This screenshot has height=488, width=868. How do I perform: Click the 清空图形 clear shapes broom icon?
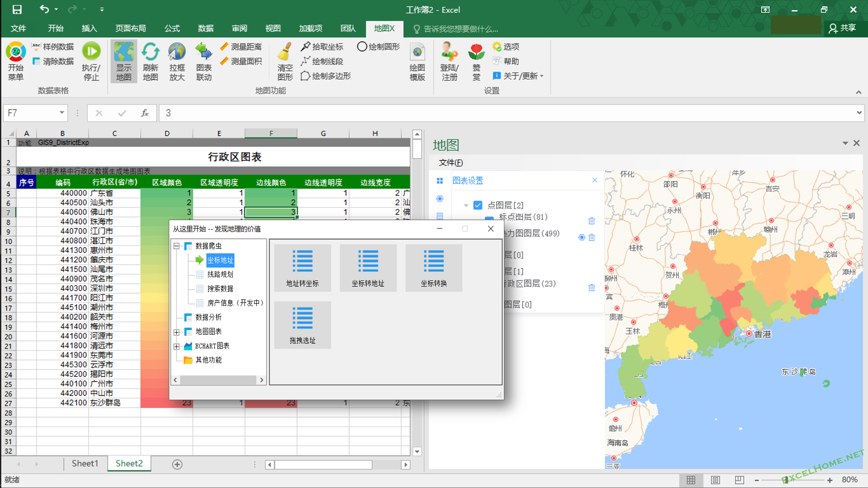285,61
